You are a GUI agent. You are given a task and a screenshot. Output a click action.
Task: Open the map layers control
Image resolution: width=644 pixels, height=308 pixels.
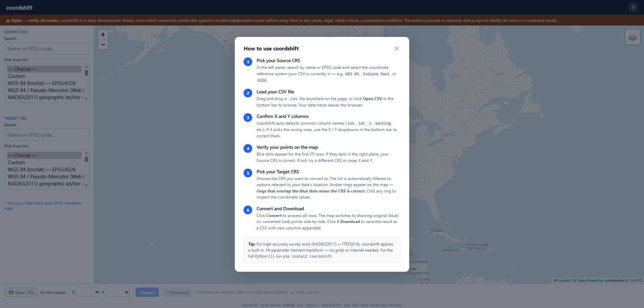[x=633, y=37]
